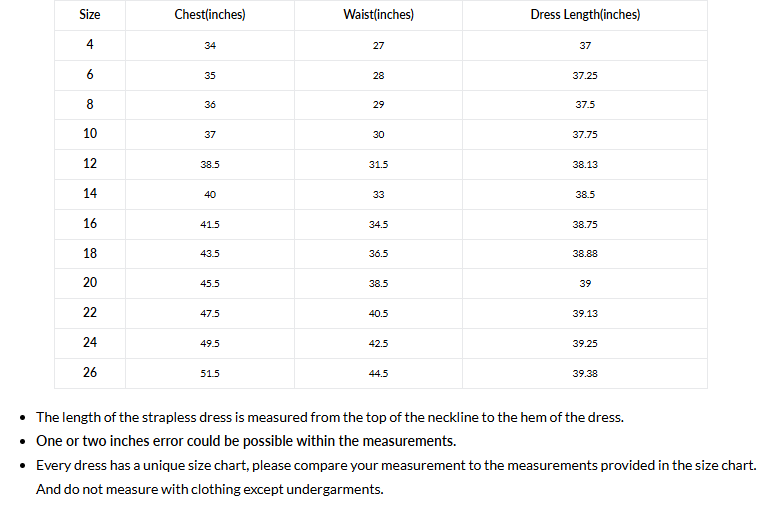This screenshot has height=508, width=773.
Task: Select the size 8 row label
Action: [90, 104]
